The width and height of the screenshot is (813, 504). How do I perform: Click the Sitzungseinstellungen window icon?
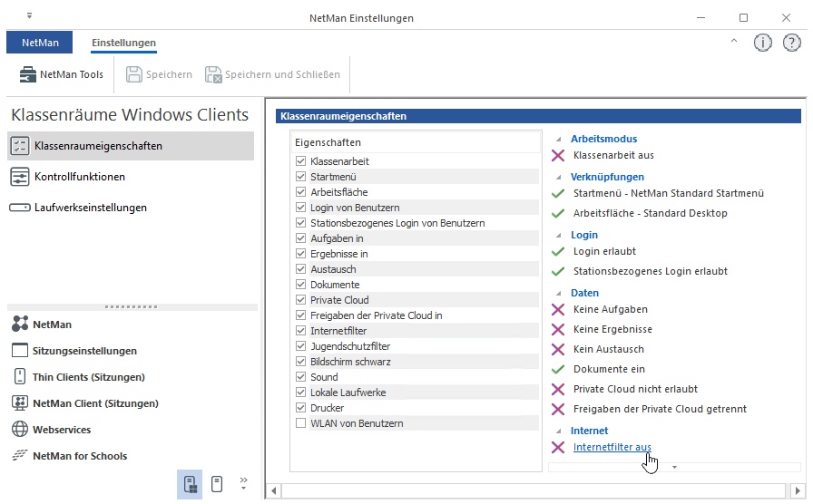(20, 351)
